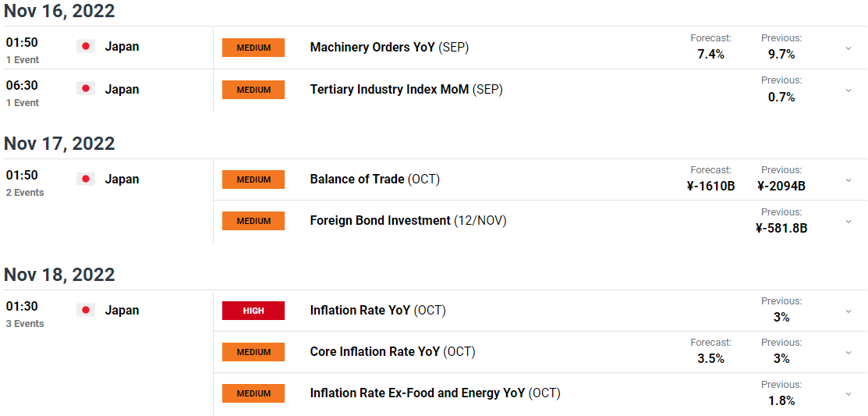Click MEDIUM badge for Foreign Bond Investment
The height and width of the screenshot is (416, 868).
click(x=253, y=221)
